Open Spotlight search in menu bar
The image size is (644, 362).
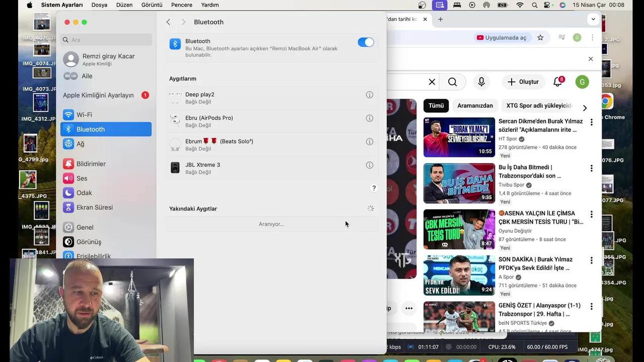(534, 5)
